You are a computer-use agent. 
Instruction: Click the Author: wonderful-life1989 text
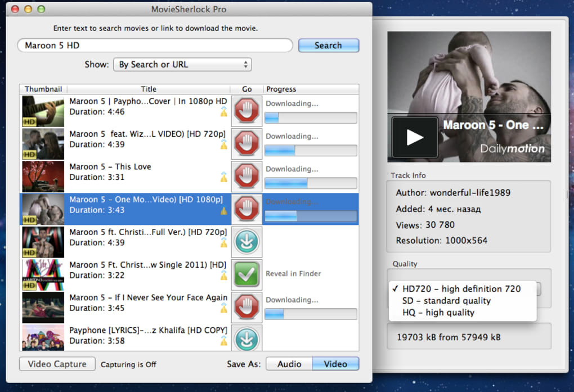click(453, 192)
